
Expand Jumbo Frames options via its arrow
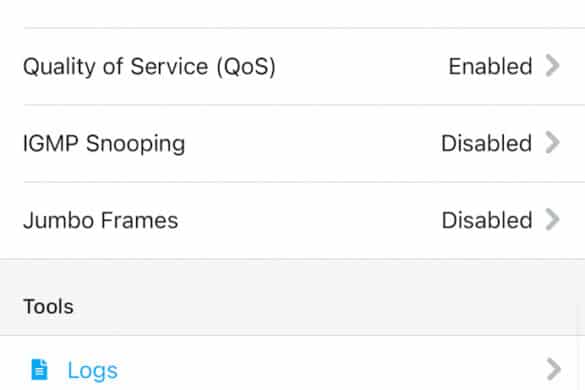pos(553,219)
